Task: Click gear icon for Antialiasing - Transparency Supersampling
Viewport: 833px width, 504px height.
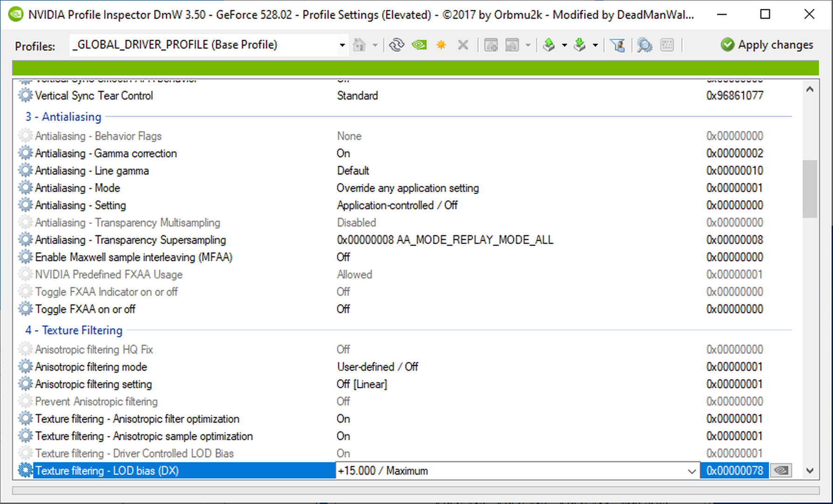Action: click(x=25, y=239)
